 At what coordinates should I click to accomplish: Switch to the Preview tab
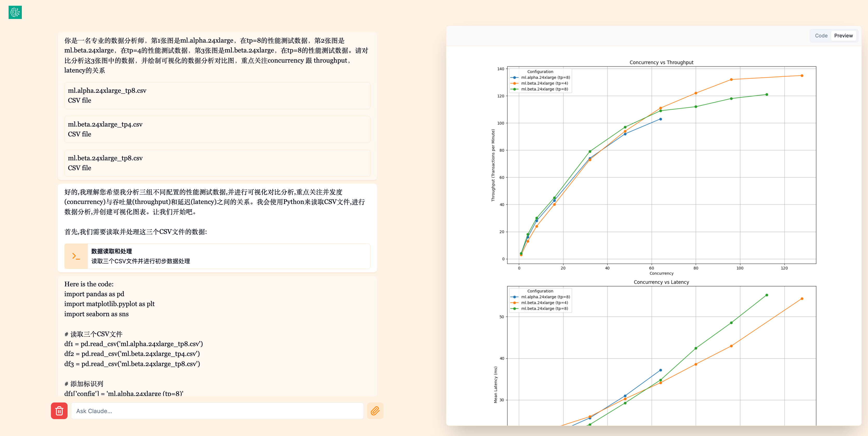[843, 36]
